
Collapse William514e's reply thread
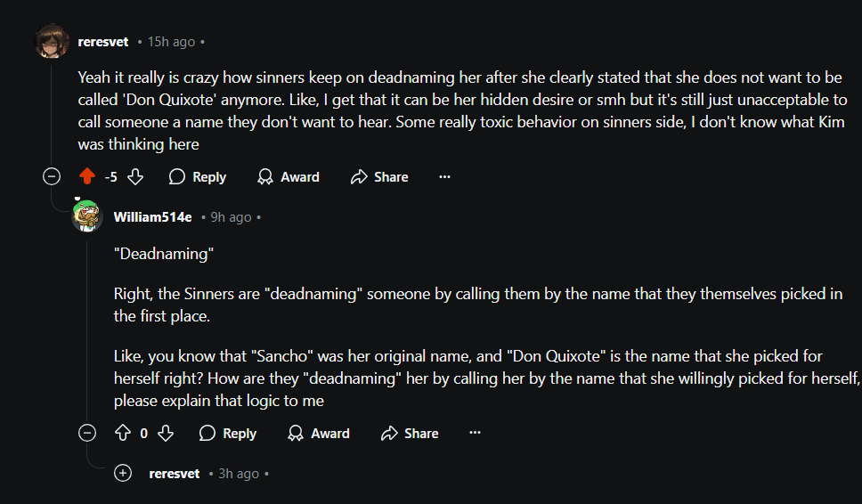click(87, 434)
